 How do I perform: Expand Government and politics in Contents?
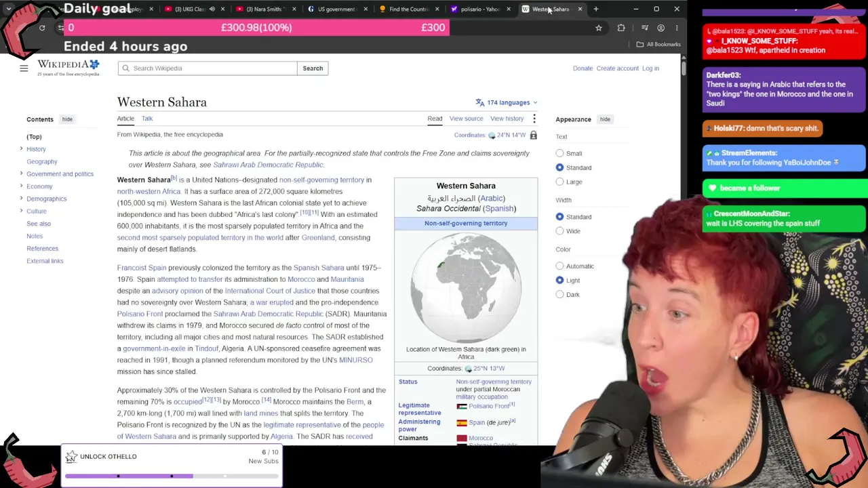tap(21, 174)
